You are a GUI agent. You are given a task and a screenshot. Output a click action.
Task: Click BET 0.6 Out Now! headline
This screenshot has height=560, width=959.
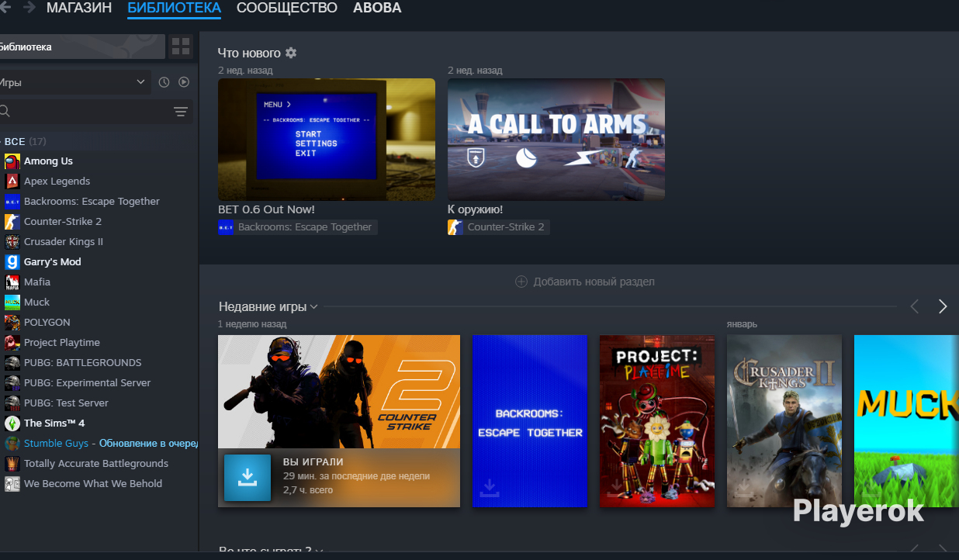[x=266, y=209]
